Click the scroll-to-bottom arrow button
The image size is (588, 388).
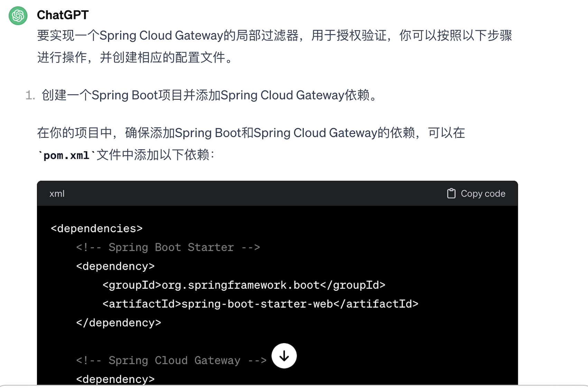coord(284,356)
